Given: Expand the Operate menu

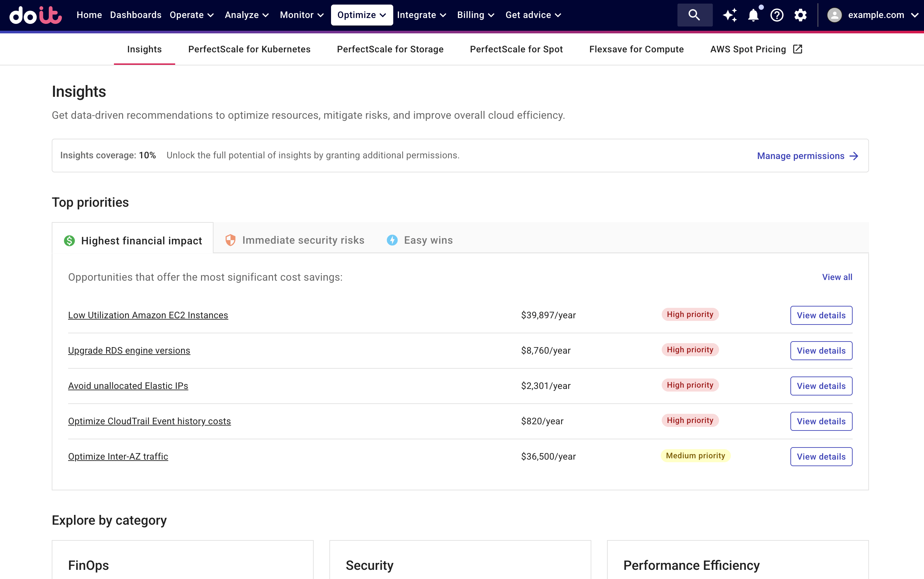Looking at the screenshot, I should 191,15.
